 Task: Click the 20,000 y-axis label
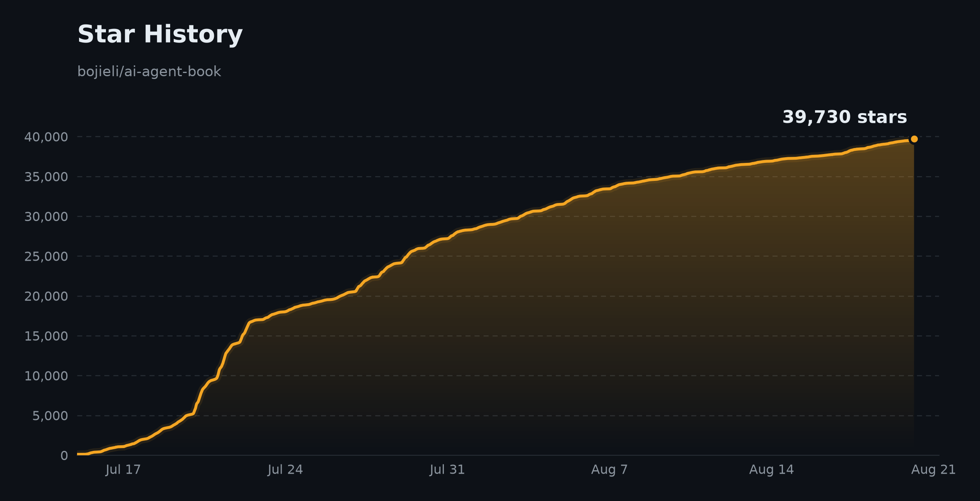[x=46, y=296]
